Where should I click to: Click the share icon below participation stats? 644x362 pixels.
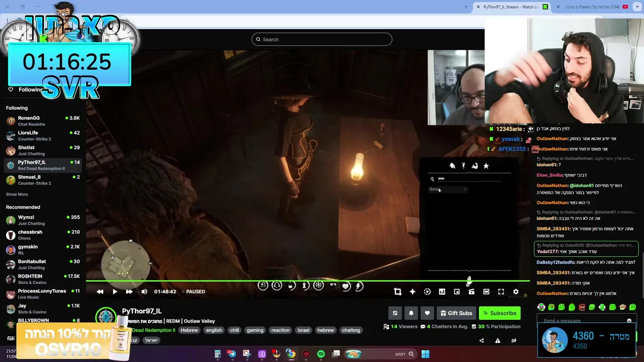tap(481, 340)
